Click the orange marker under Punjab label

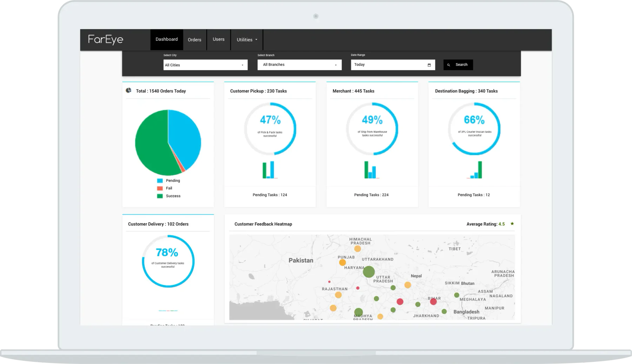point(342,263)
